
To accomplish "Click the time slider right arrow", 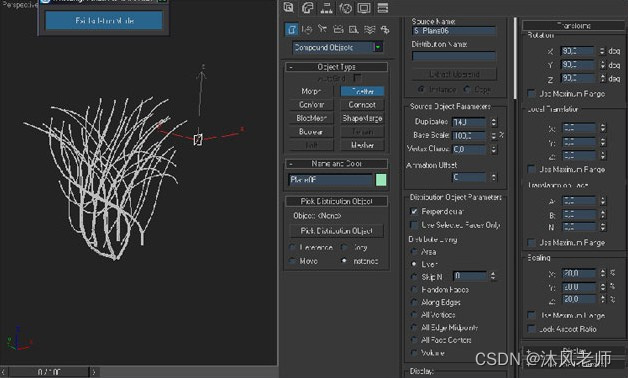I will tap(94, 372).
